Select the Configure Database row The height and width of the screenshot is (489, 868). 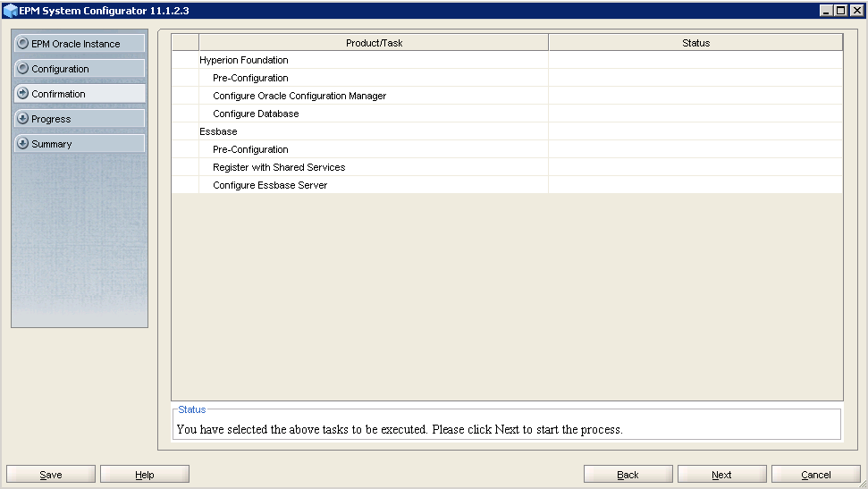pyautogui.click(x=507, y=113)
